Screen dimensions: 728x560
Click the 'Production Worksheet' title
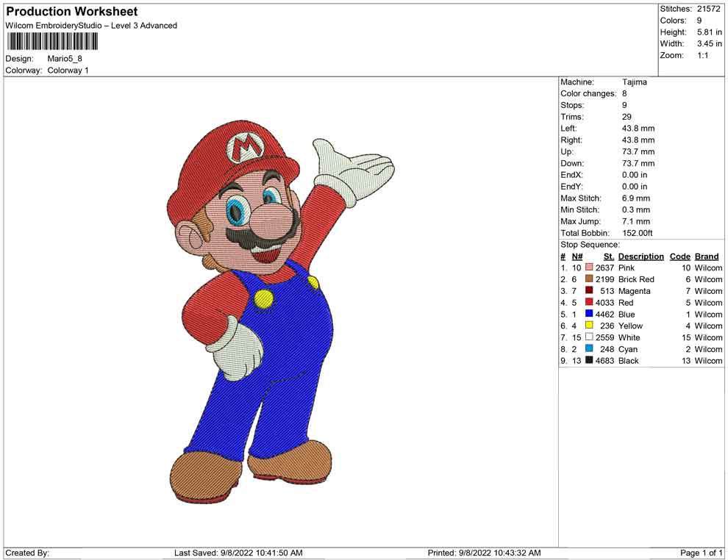click(x=72, y=12)
